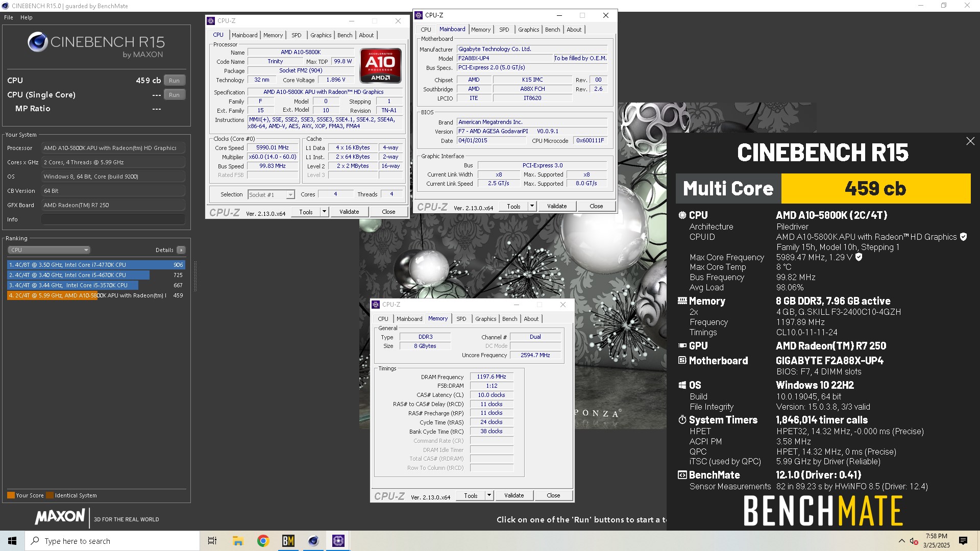Launch Google Chrome from taskbar
The image size is (980, 551).
(263, 541)
